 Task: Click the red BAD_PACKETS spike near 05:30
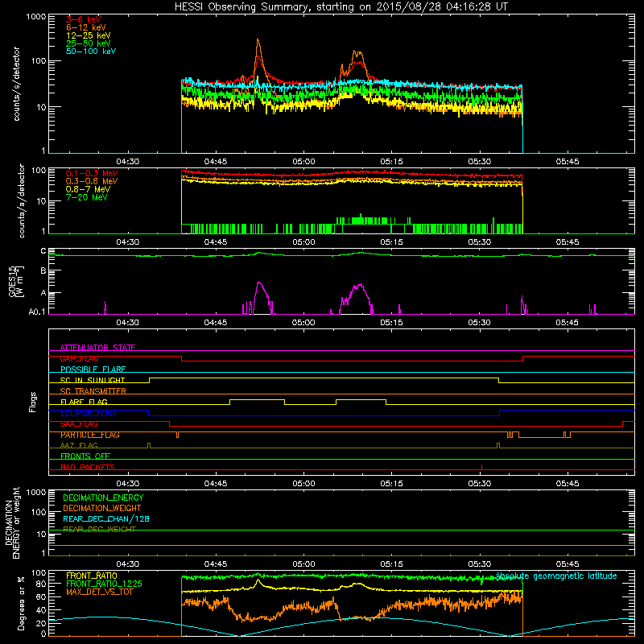[x=481, y=467]
